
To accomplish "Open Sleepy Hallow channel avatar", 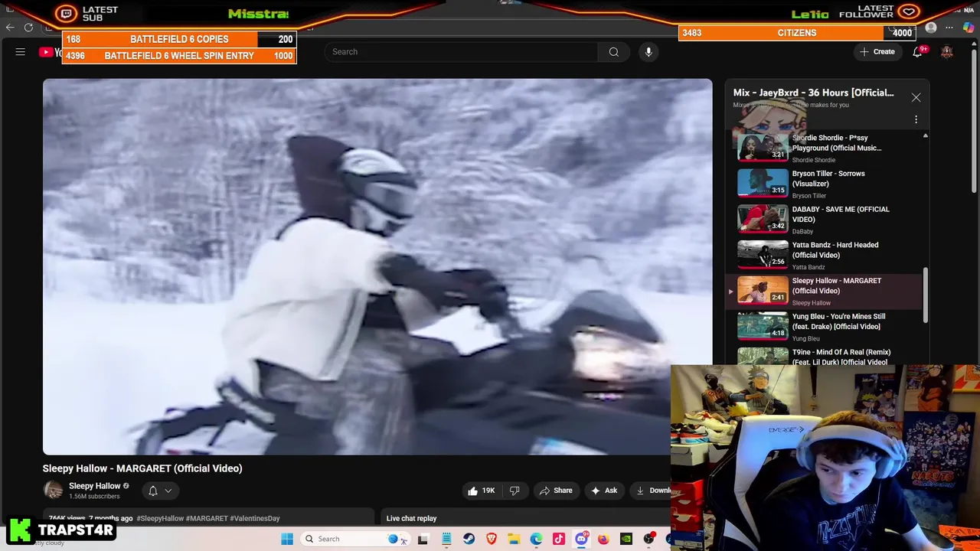I will (x=53, y=491).
